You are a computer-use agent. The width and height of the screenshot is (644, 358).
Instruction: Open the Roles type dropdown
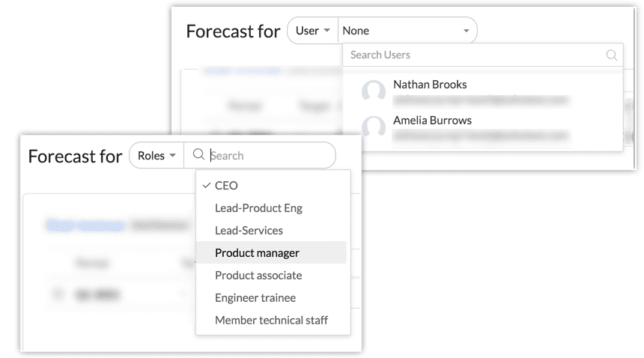pyautogui.click(x=156, y=155)
